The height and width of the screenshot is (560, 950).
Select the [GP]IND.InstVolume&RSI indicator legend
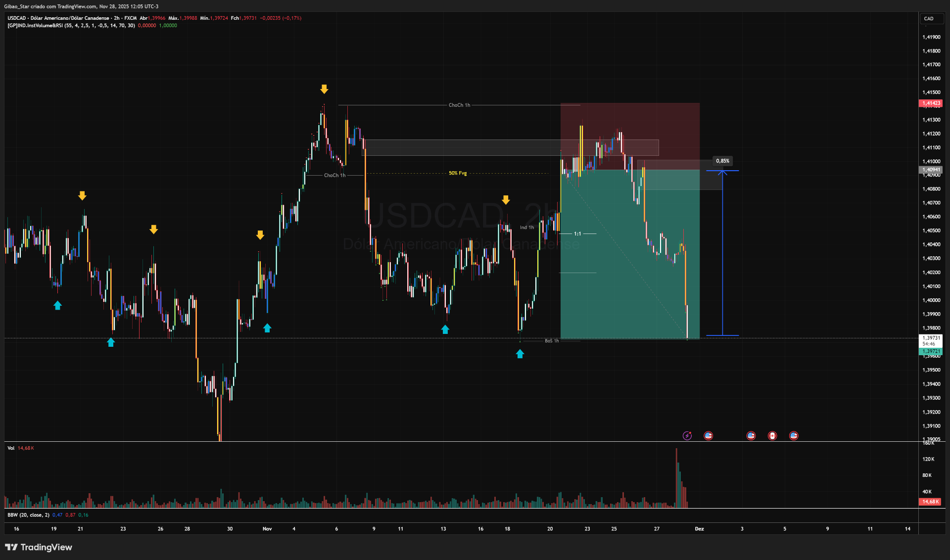click(x=71, y=26)
